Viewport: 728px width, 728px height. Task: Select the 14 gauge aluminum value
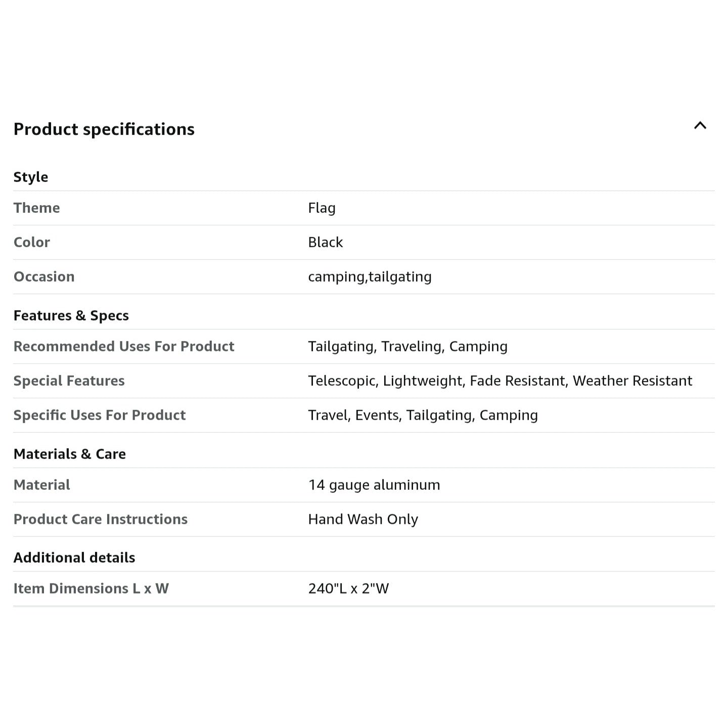point(374,485)
